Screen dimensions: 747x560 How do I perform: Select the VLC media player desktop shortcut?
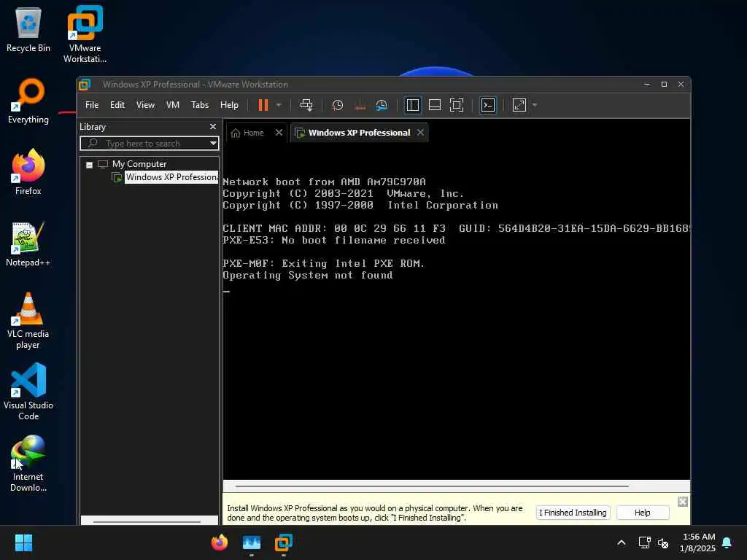(28, 321)
